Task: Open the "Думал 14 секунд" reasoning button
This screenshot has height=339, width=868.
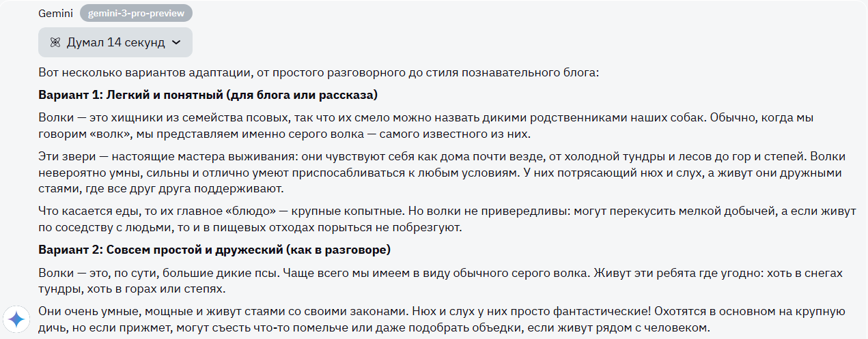Action: pos(115,42)
